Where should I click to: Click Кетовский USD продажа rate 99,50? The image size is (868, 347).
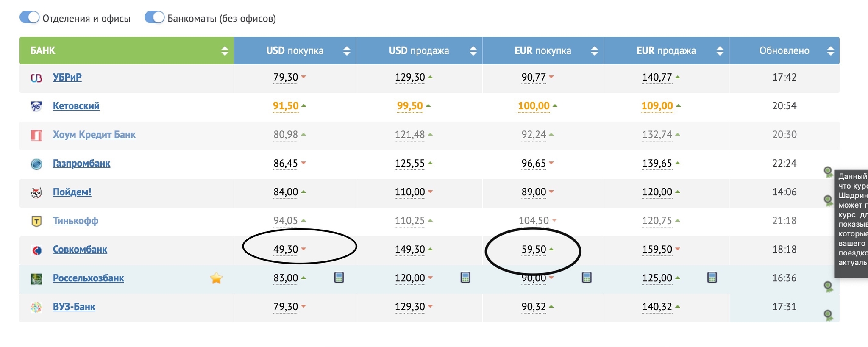(x=410, y=106)
